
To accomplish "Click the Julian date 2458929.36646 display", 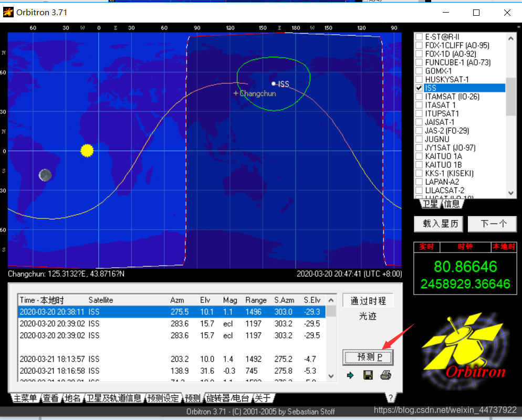I will (x=465, y=284).
